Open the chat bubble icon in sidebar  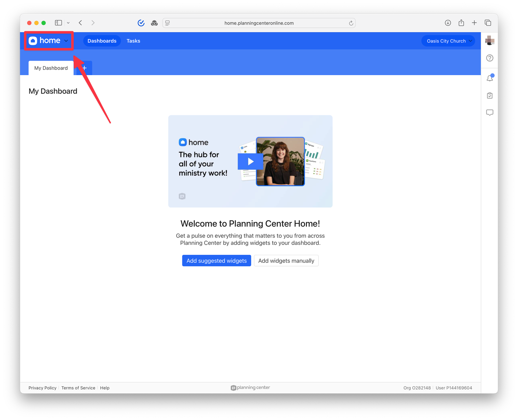[490, 112]
